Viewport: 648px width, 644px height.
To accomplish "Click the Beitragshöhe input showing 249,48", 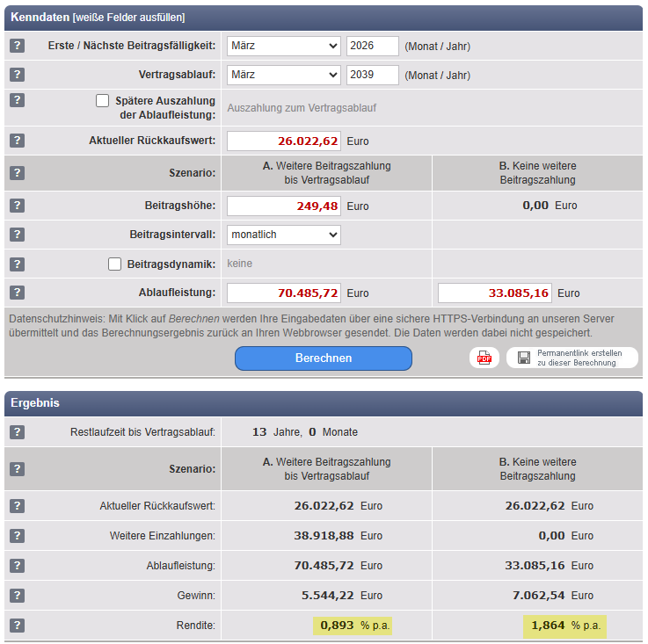I will 283,206.
